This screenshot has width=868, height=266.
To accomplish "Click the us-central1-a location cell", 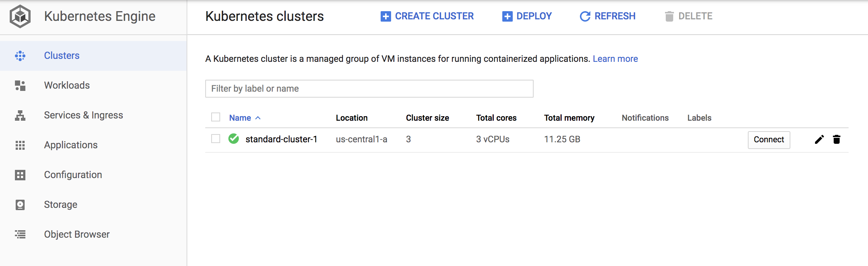I will click(362, 139).
